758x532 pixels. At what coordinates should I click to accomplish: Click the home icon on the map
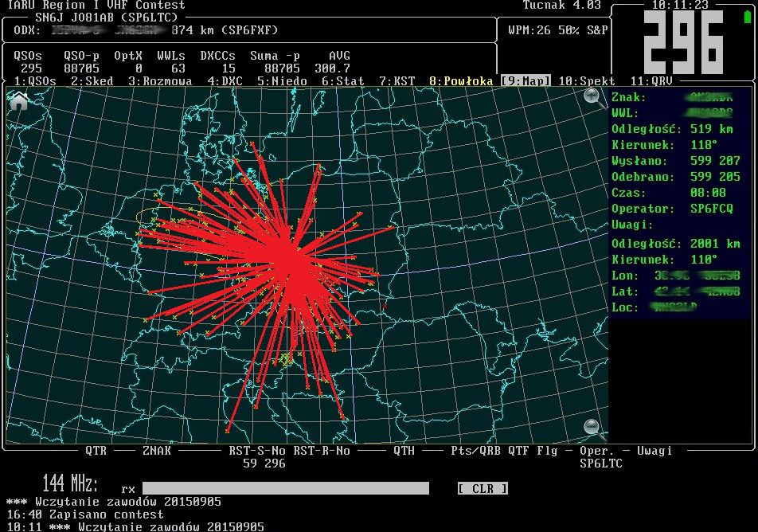click(x=18, y=101)
